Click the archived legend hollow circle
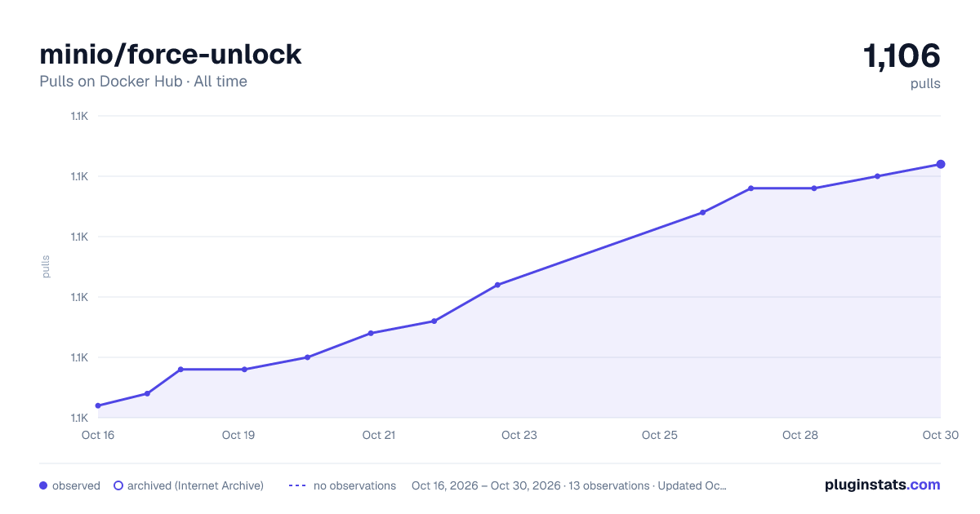980x514 pixels. coord(118,485)
